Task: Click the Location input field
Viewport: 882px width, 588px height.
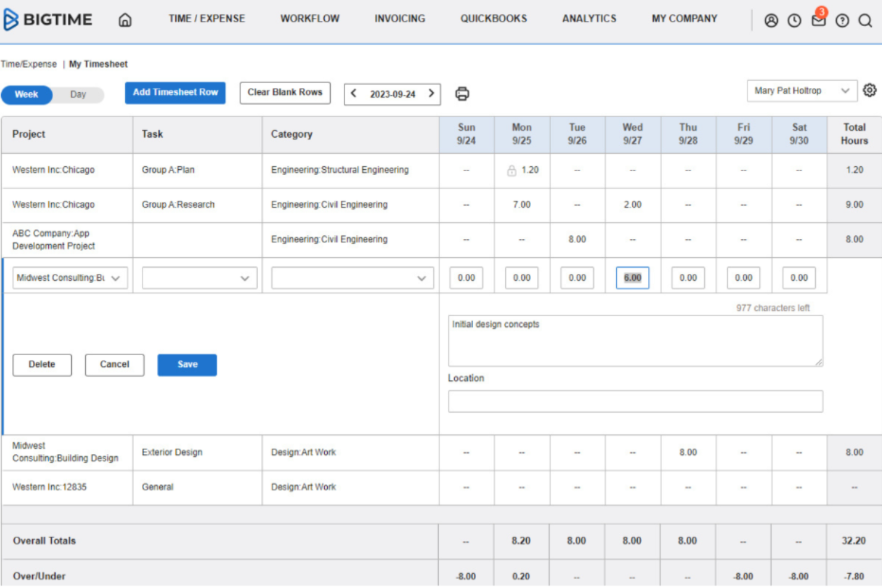Action: click(x=635, y=402)
